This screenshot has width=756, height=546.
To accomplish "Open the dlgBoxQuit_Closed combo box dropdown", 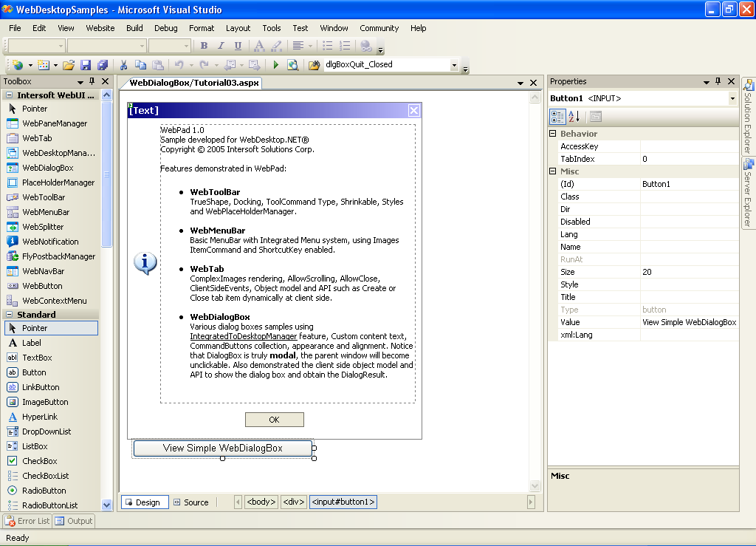I will click(x=455, y=65).
